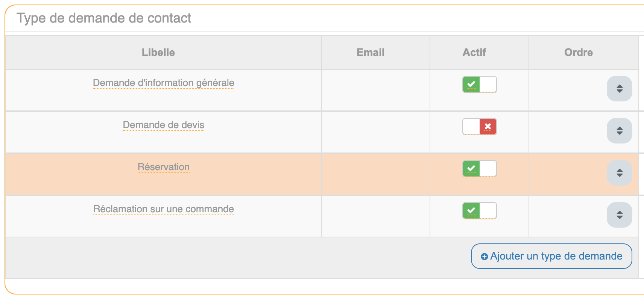
Task: Edit the Réservation label
Action: click(x=164, y=167)
